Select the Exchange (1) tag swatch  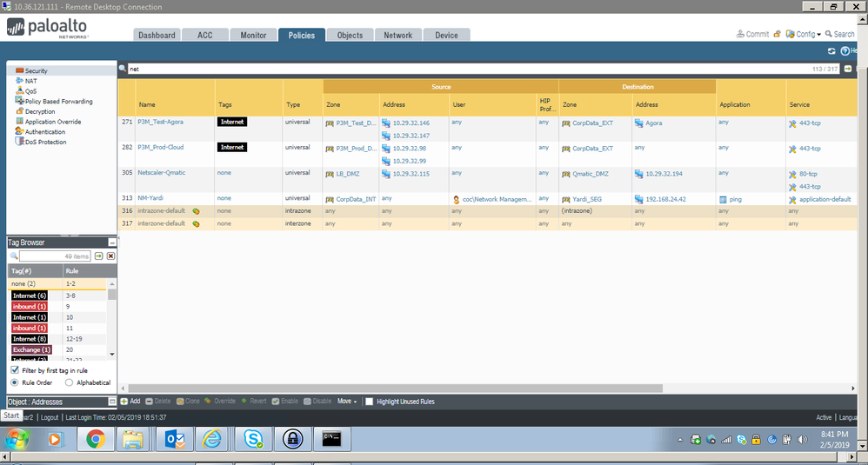click(32, 349)
